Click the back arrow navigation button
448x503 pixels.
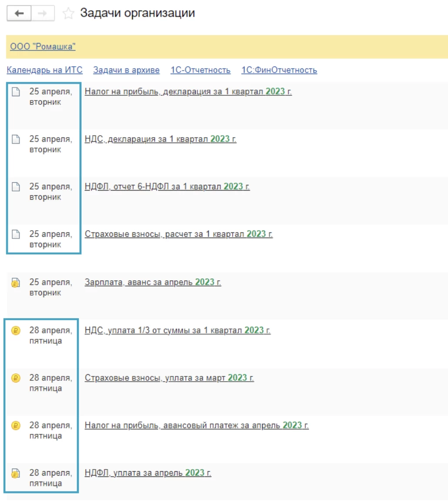pos(19,13)
